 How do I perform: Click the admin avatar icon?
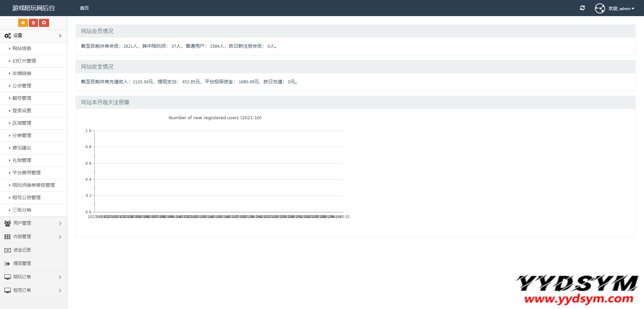[x=600, y=8]
